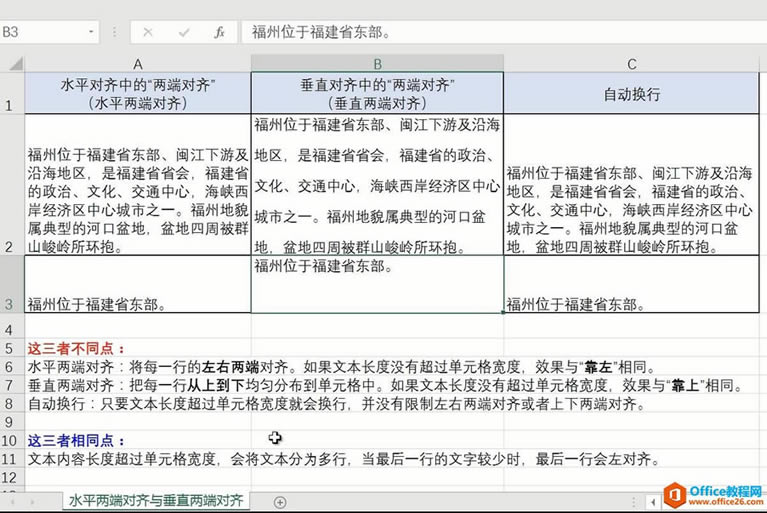Image resolution: width=767 pixels, height=513 pixels.
Task: Click cell B2 with vertically justified paragraph
Action: coord(377,184)
